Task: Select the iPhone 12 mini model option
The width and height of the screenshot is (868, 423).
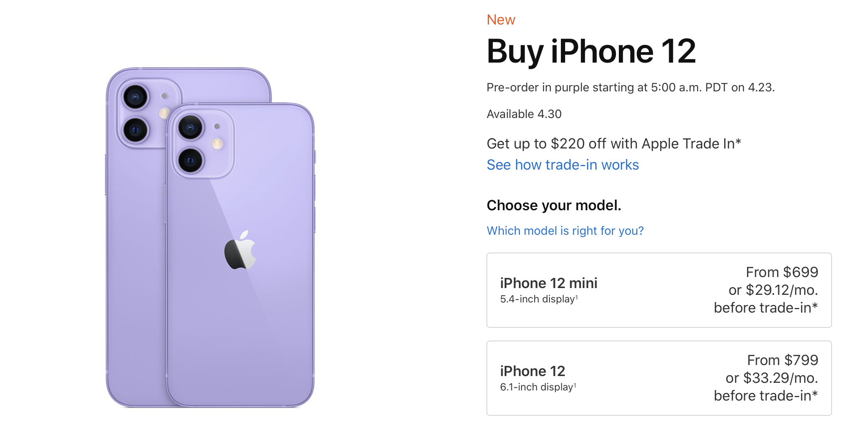Action: point(659,290)
